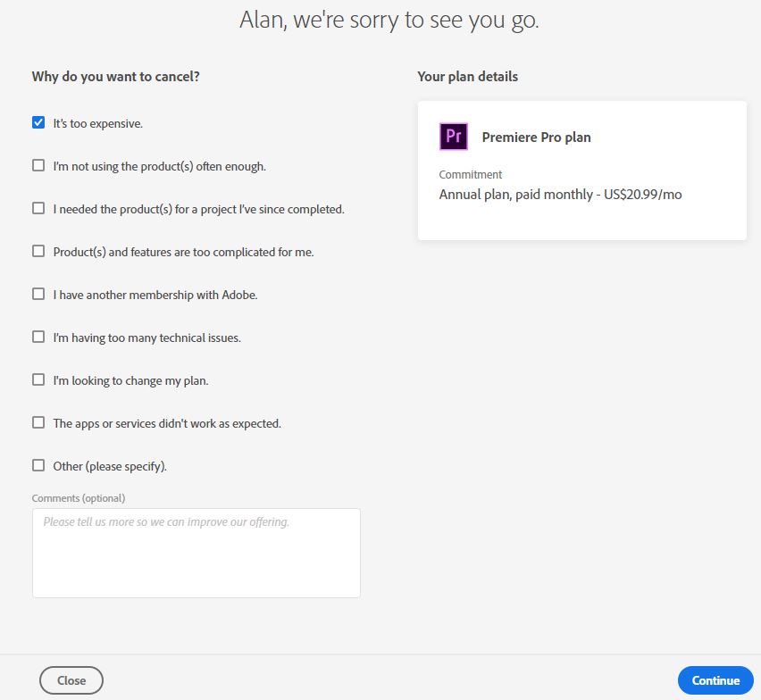This screenshot has height=700, width=761.
Task: Click the "Comments (optional)" label
Action: click(79, 498)
